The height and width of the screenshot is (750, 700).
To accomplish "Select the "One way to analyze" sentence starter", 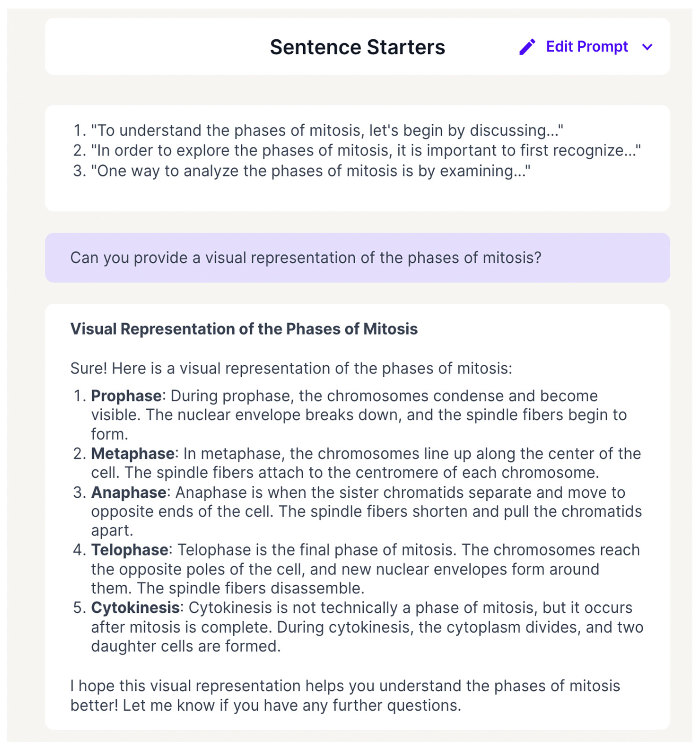I will [310, 171].
